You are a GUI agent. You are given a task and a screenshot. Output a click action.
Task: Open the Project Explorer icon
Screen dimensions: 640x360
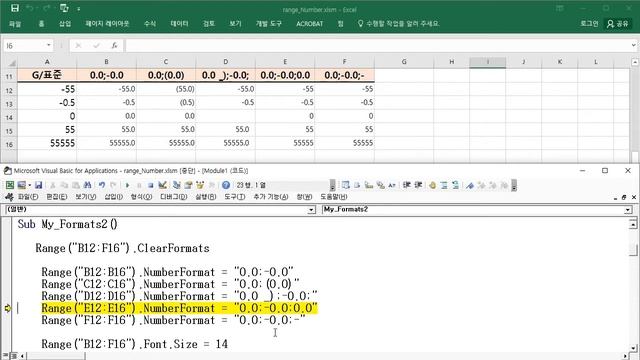176,185
